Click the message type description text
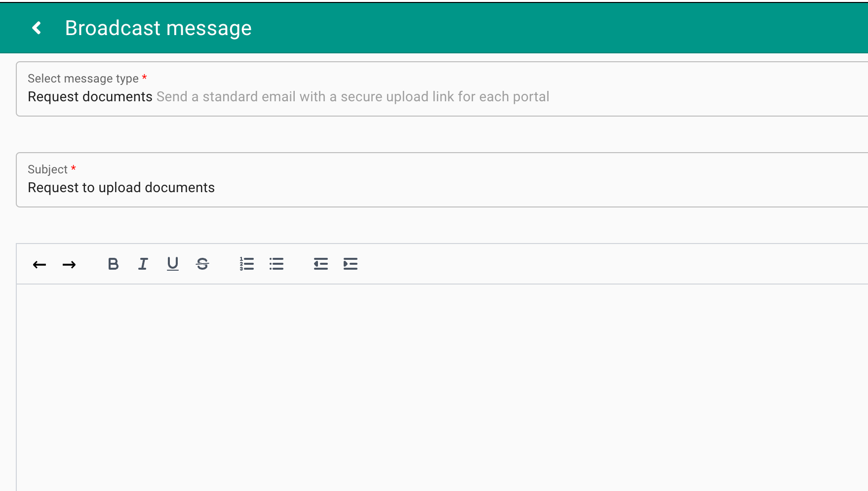The height and width of the screenshot is (491, 868). (353, 97)
